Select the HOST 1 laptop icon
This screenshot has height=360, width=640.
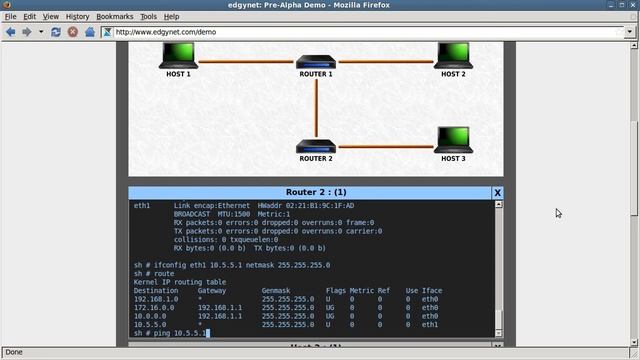tap(178, 56)
